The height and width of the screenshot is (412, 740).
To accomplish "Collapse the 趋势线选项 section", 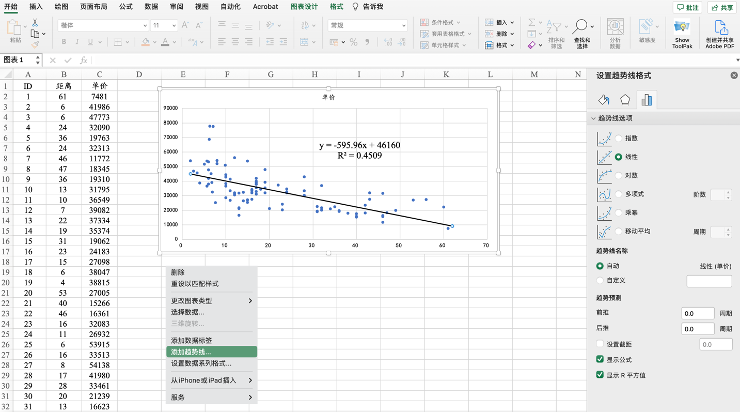I will tap(593, 119).
